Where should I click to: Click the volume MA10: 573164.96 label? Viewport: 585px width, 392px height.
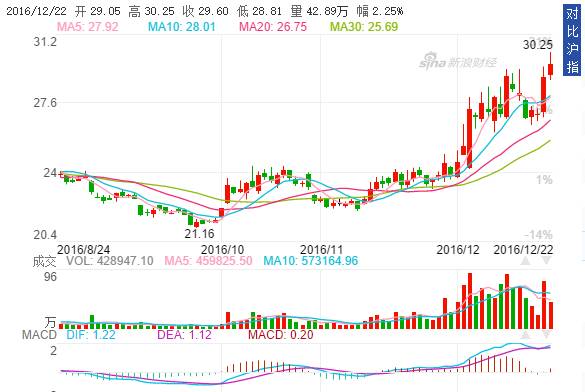310,260
